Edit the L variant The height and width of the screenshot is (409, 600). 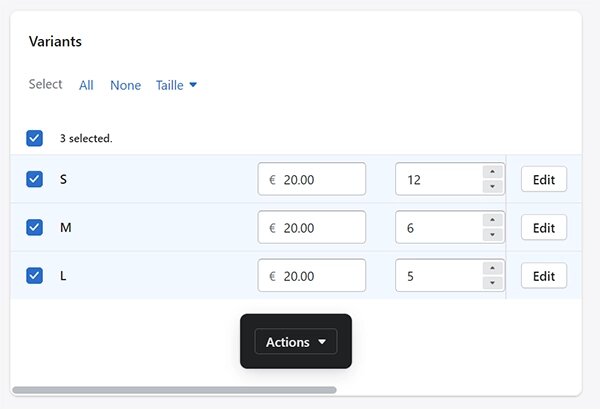(544, 275)
